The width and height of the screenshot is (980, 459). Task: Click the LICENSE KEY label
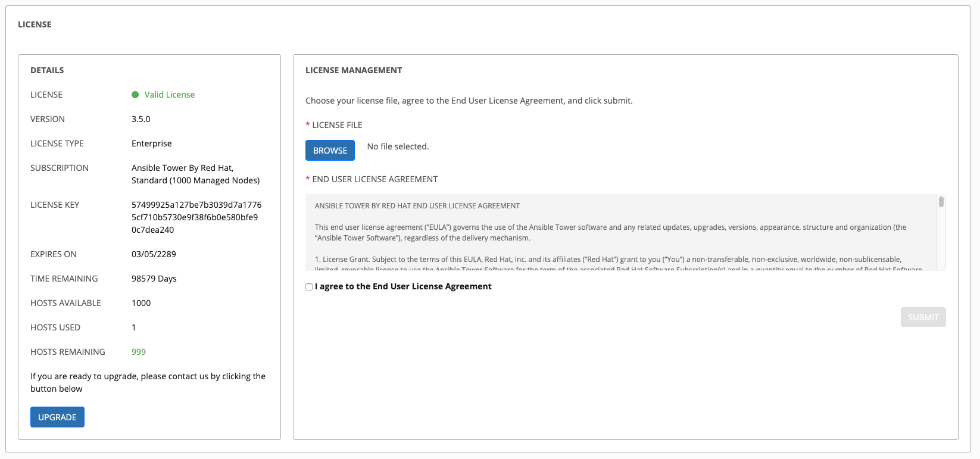point(55,205)
